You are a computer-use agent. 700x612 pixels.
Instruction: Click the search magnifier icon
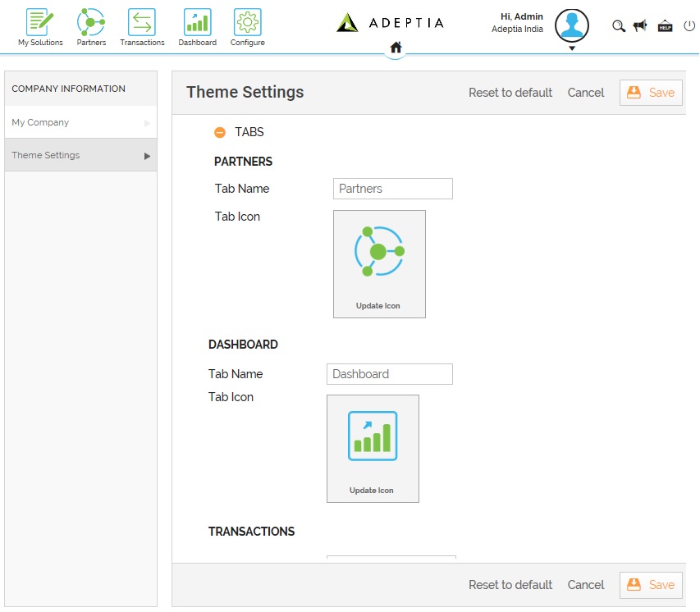click(619, 26)
